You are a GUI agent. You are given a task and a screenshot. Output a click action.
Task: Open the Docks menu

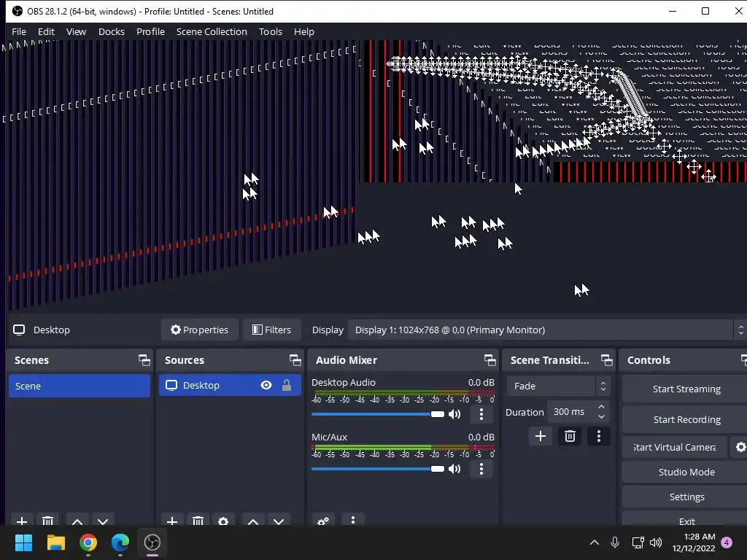click(x=112, y=31)
